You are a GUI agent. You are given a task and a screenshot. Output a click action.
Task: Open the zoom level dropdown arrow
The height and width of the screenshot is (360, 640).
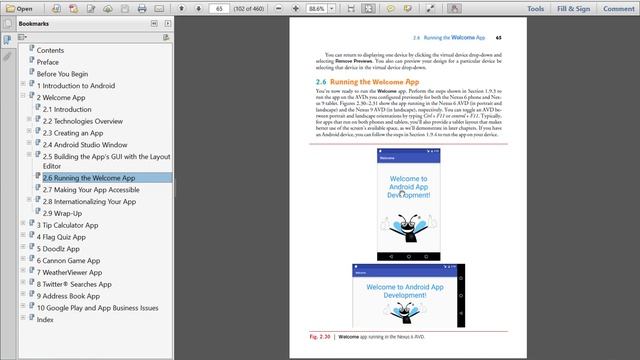coord(332,9)
